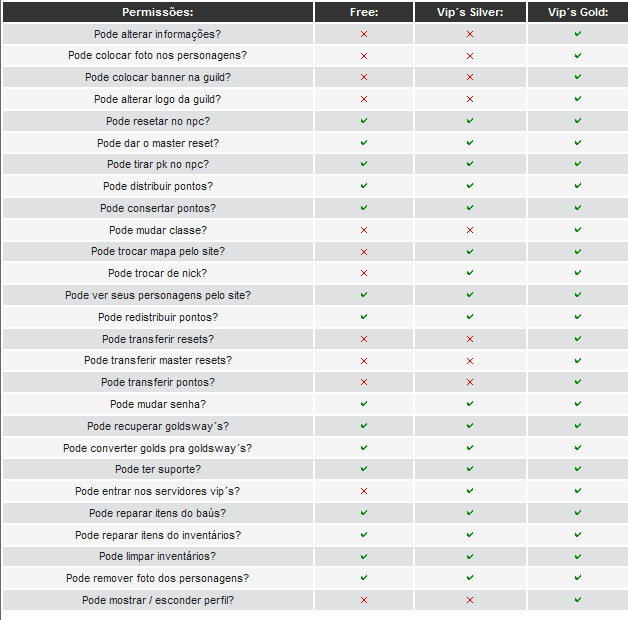Select the 'Permissões:' column header
The width and height of the screenshot is (628, 620).
pos(158,12)
